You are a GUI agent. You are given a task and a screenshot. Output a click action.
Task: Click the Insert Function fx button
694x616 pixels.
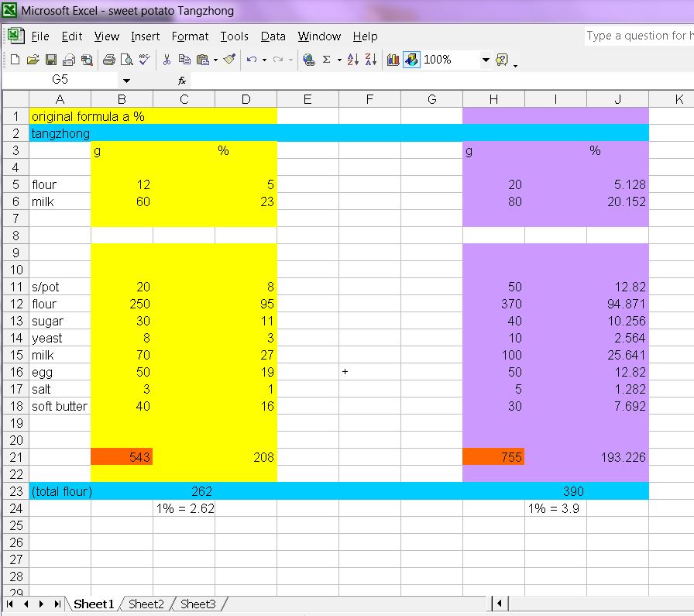tap(182, 81)
